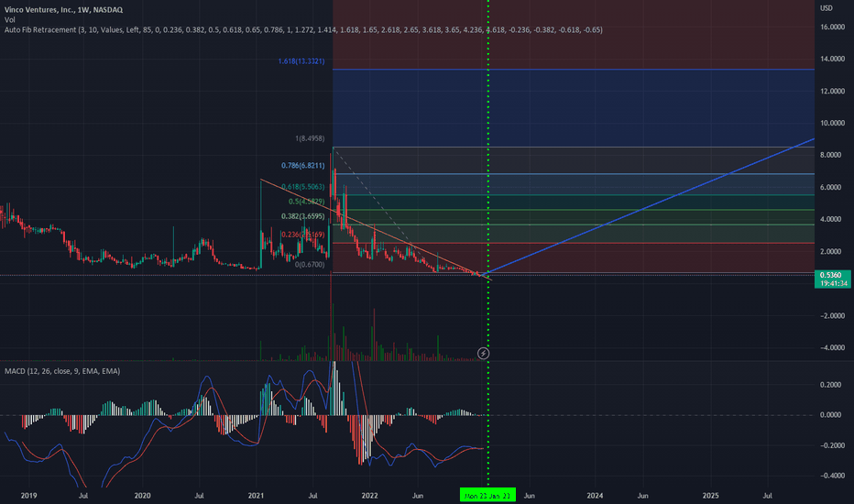
Task: Select the MACD (12, 26, close, 9, EMA, EMA) legend
Action: [x=62, y=371]
